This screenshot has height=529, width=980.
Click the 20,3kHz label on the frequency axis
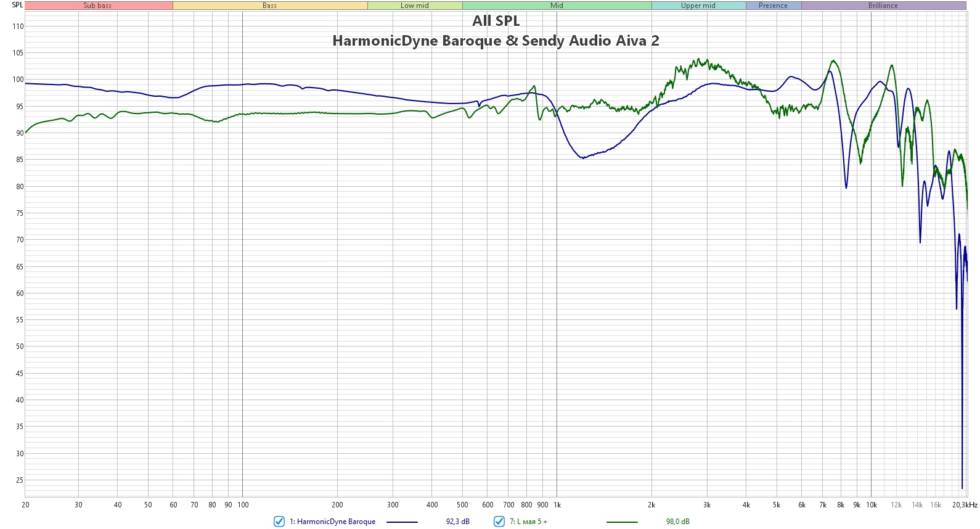pyautogui.click(x=965, y=505)
